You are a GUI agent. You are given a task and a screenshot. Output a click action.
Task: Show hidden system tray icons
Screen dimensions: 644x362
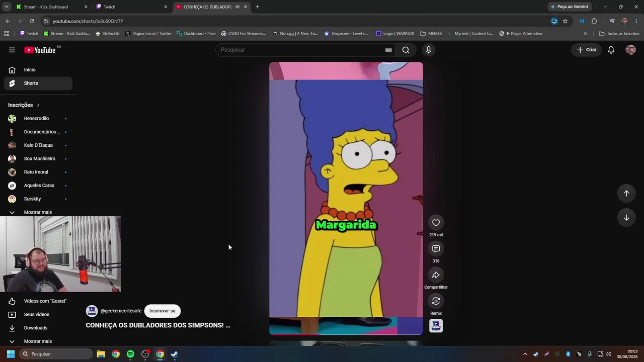[x=525, y=354]
